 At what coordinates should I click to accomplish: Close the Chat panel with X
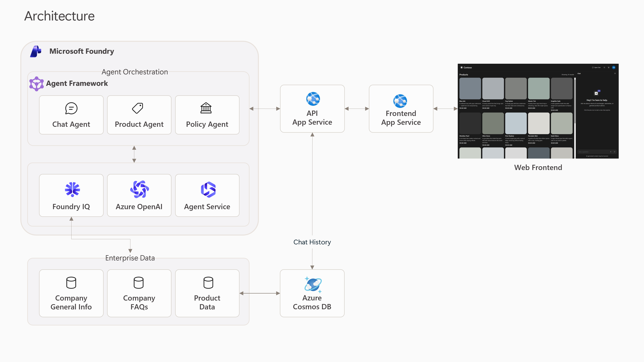pyautogui.click(x=615, y=73)
